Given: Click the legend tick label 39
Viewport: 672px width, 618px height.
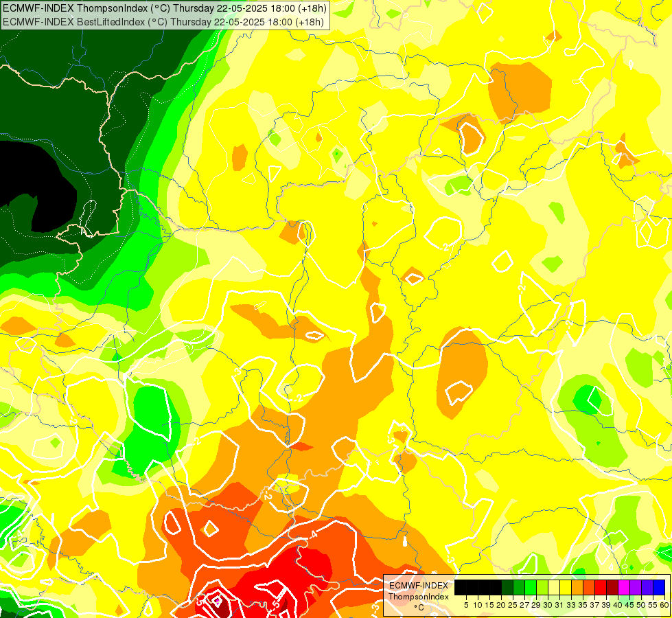Looking at the screenshot, I should click(606, 606).
